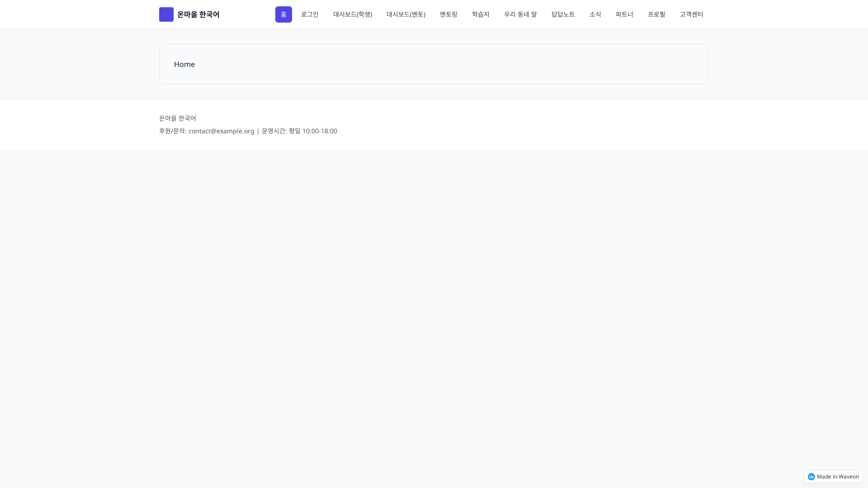This screenshot has height=488, width=868.
Task: Navigate to 멘토링 page
Action: pyautogui.click(x=448, y=14)
